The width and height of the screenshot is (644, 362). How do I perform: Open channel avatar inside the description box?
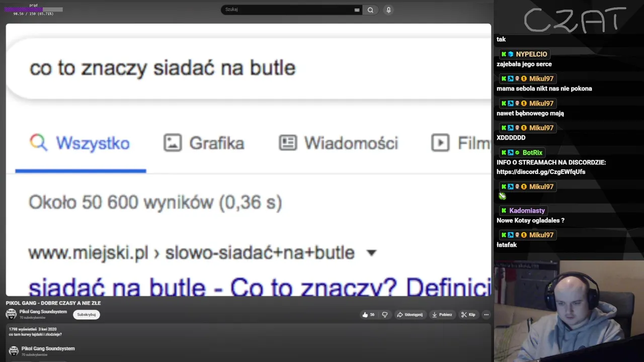(14, 350)
